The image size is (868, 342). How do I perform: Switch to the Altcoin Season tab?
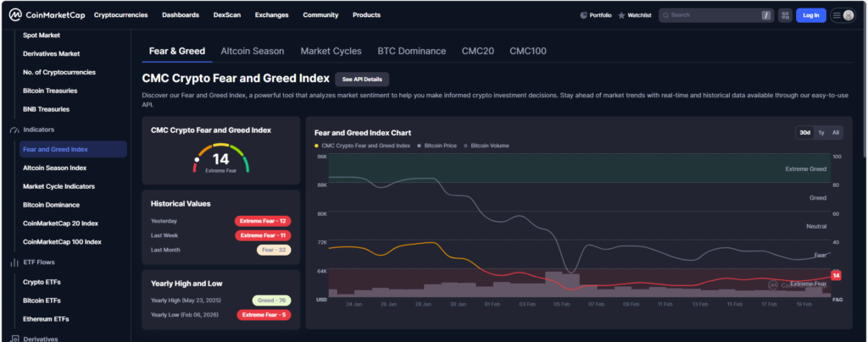click(253, 51)
